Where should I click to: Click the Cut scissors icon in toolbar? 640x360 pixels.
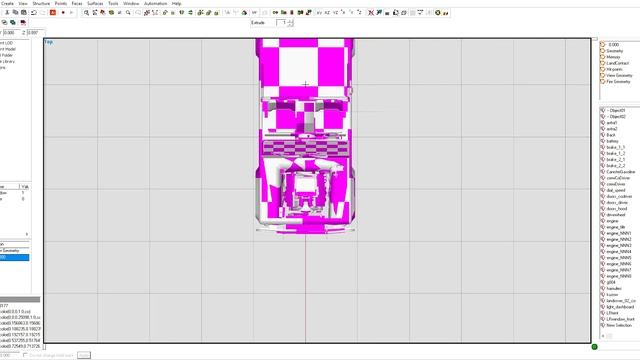click(x=7, y=13)
